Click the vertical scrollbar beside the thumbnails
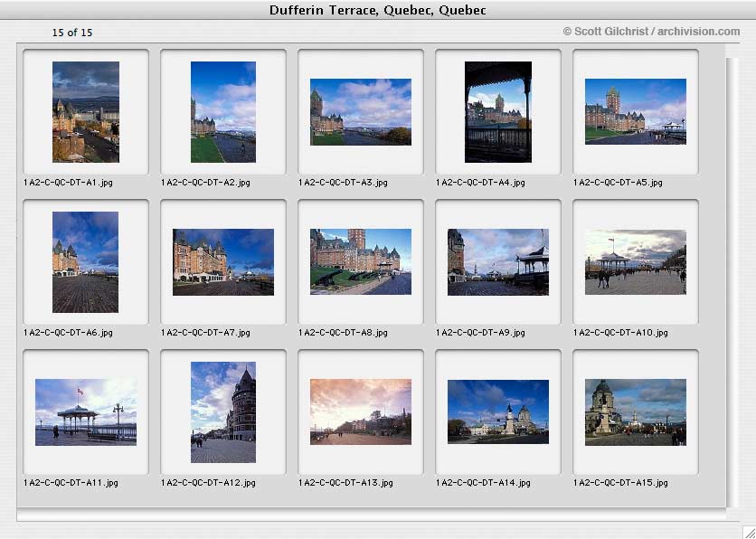 (732, 282)
